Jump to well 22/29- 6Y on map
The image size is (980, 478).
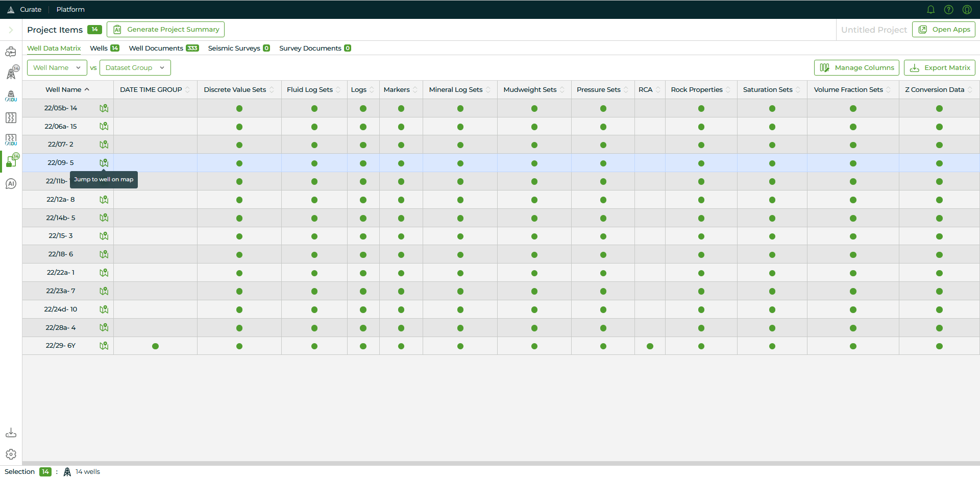point(104,346)
